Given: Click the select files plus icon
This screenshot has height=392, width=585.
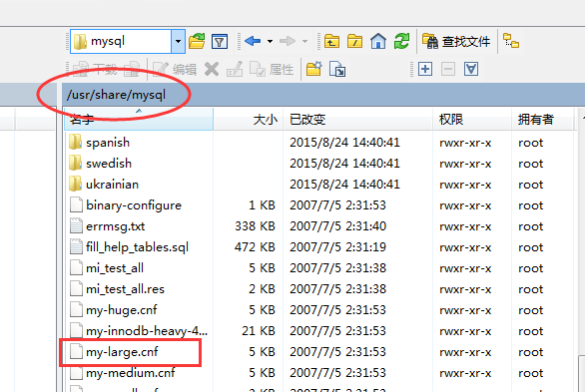Looking at the screenshot, I should click(425, 69).
